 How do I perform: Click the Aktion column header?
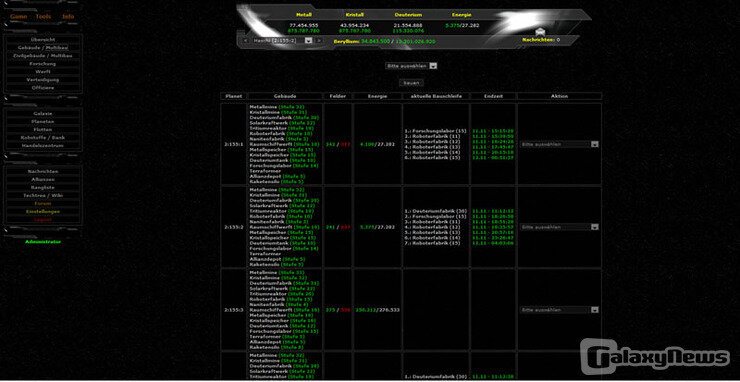[x=559, y=96]
